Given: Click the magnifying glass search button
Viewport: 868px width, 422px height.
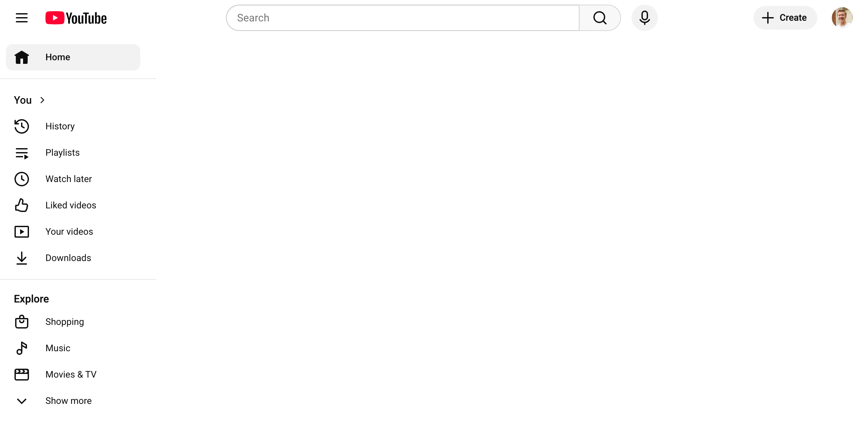Looking at the screenshot, I should point(600,18).
